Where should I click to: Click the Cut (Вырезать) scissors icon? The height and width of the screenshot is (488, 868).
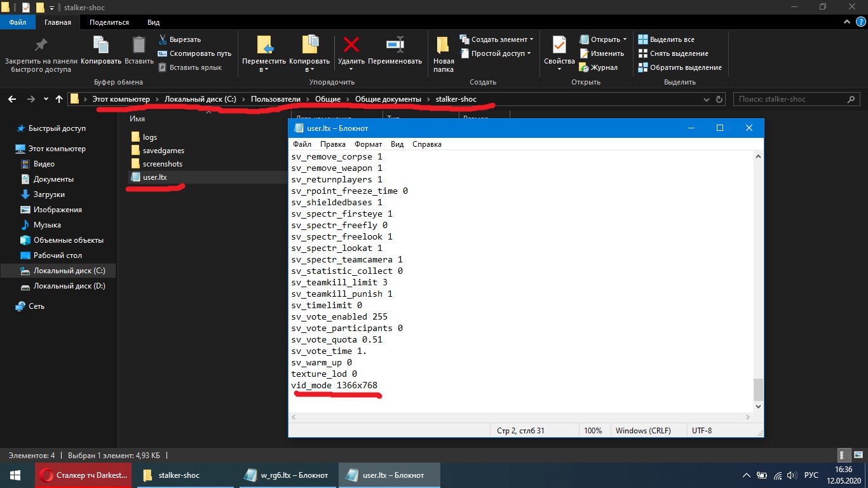pos(163,39)
